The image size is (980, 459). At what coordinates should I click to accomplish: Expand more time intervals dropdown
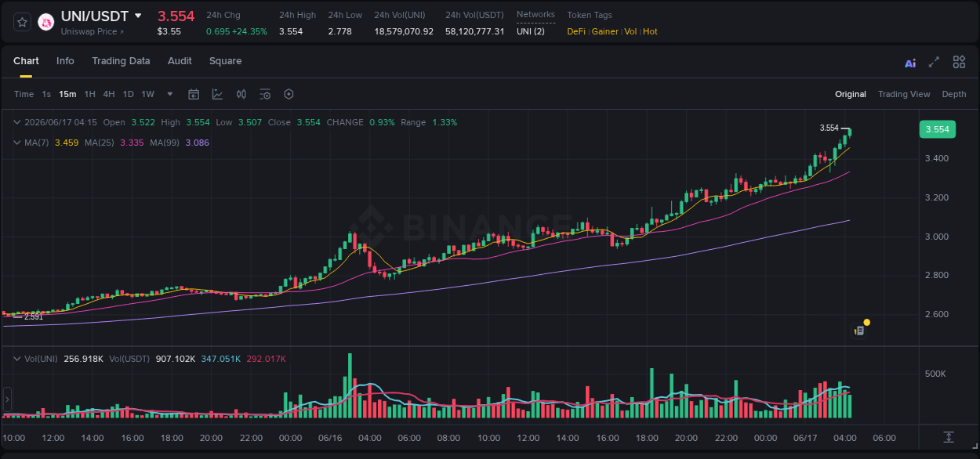[170, 94]
